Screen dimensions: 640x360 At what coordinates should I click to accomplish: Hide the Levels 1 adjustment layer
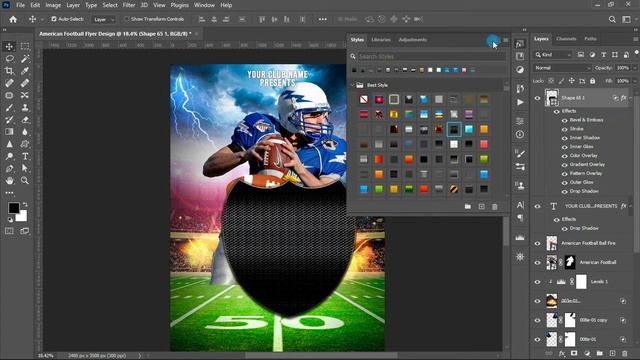coord(538,282)
